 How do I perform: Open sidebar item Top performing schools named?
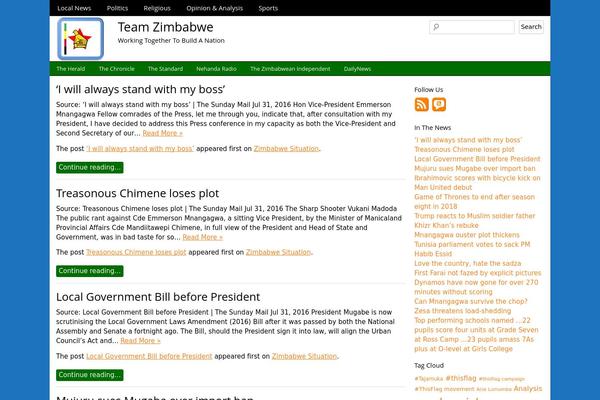point(476,335)
